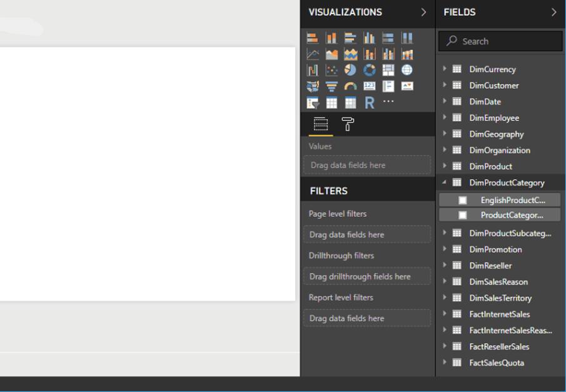Add a Table visual
This screenshot has width=566, height=392.
pos(331,103)
